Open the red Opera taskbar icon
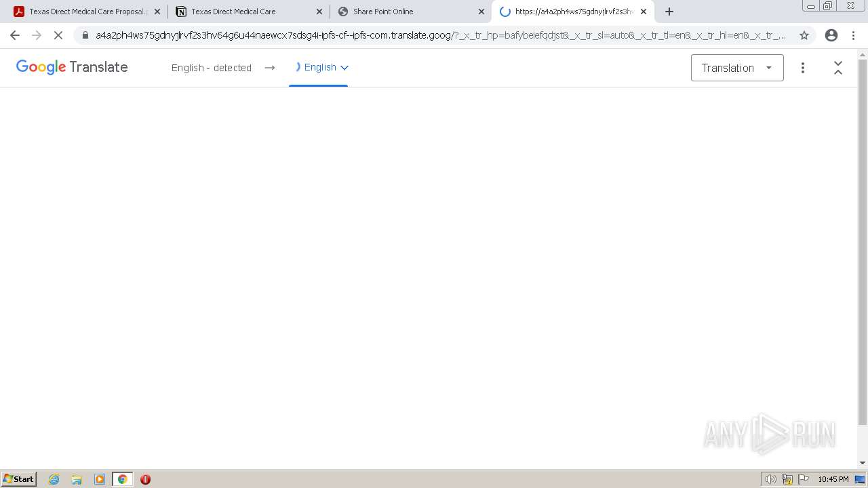 pyautogui.click(x=145, y=479)
